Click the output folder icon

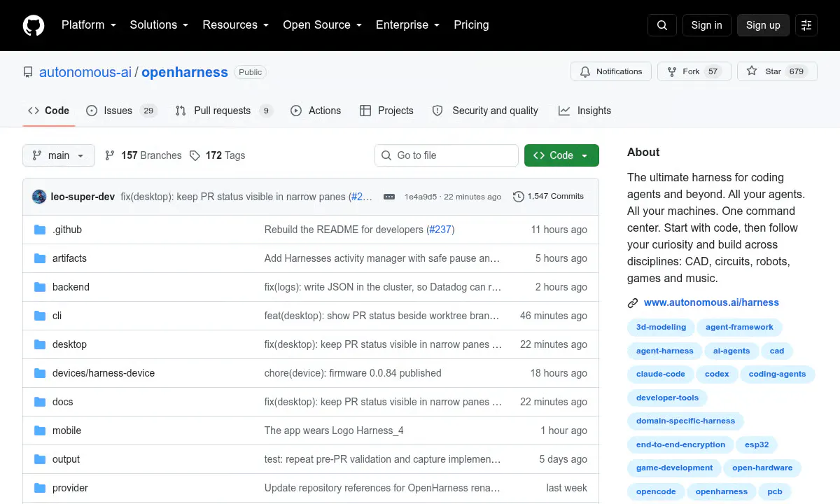click(40, 459)
